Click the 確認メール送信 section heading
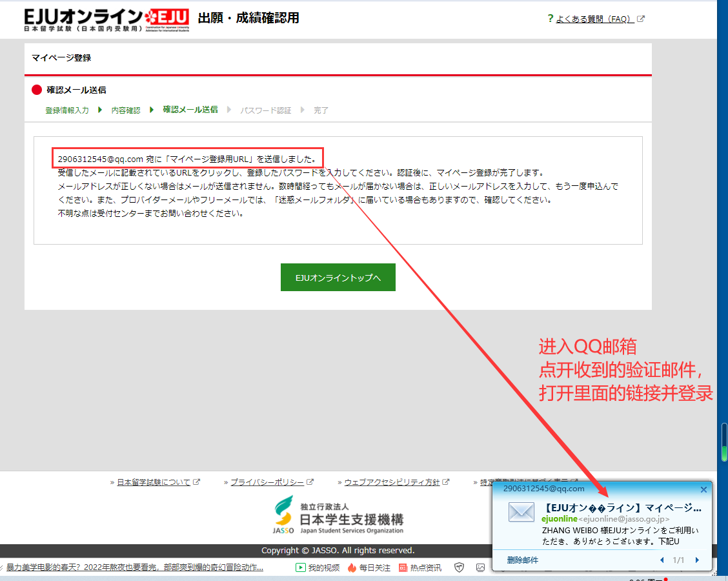This screenshot has width=728, height=581. 76,90
